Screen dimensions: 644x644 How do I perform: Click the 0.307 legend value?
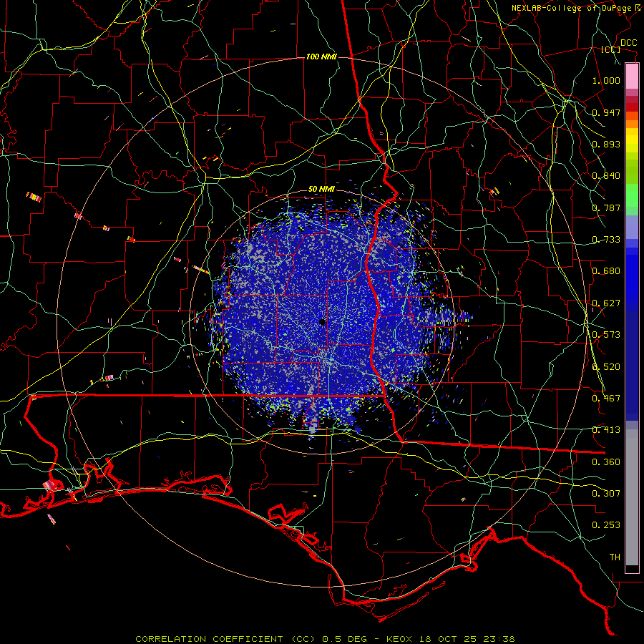click(606, 494)
